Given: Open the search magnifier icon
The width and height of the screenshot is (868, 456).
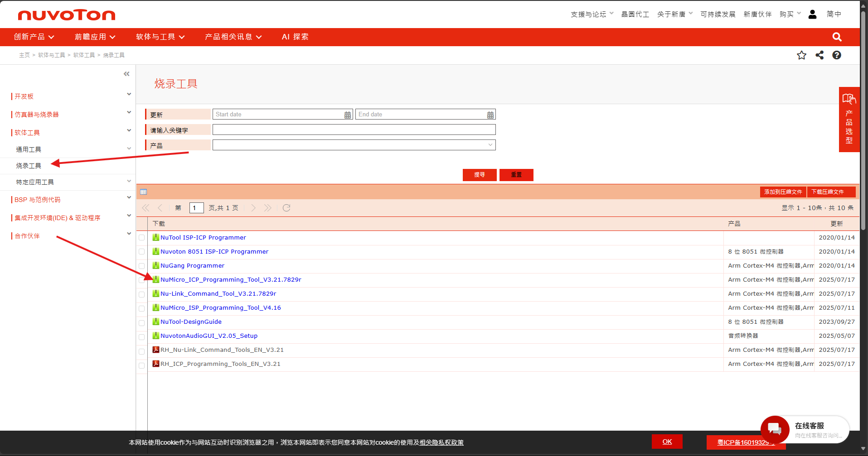Looking at the screenshot, I should pyautogui.click(x=837, y=37).
